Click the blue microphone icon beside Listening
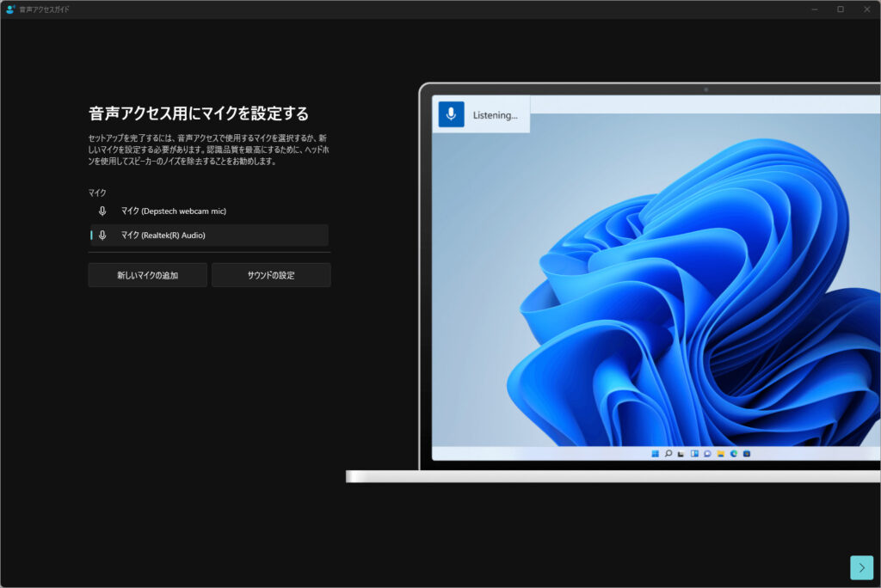Viewport: 881px width, 588px height. (451, 114)
